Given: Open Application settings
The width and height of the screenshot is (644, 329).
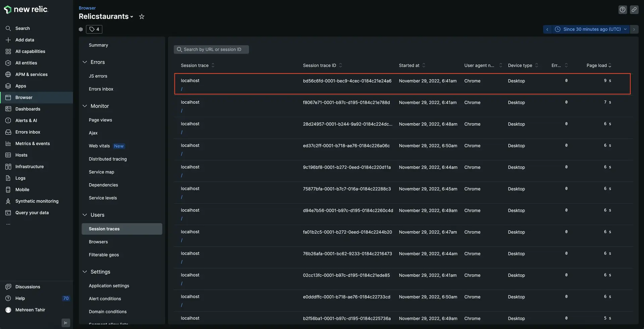Looking at the screenshot, I should click(x=109, y=286).
